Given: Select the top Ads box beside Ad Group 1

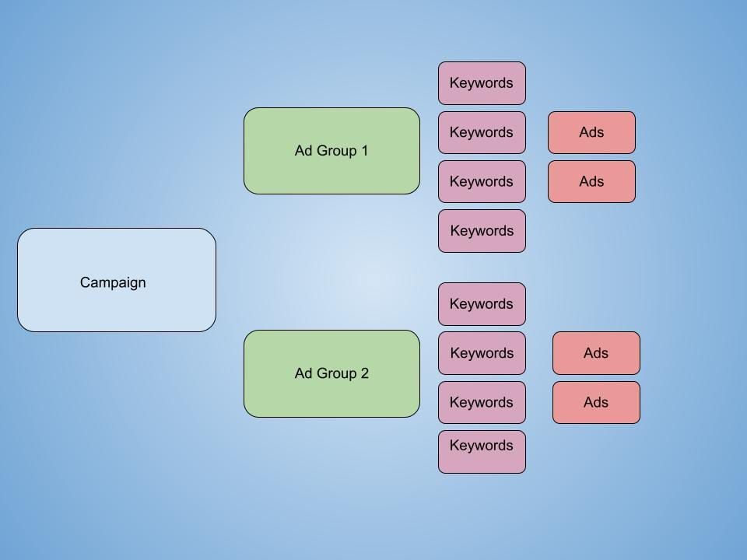Looking at the screenshot, I should [x=591, y=132].
